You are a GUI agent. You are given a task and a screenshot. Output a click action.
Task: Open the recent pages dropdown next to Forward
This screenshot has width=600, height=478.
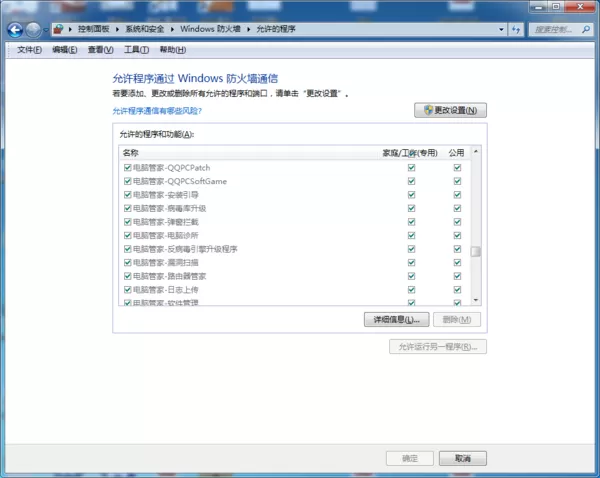[46, 30]
